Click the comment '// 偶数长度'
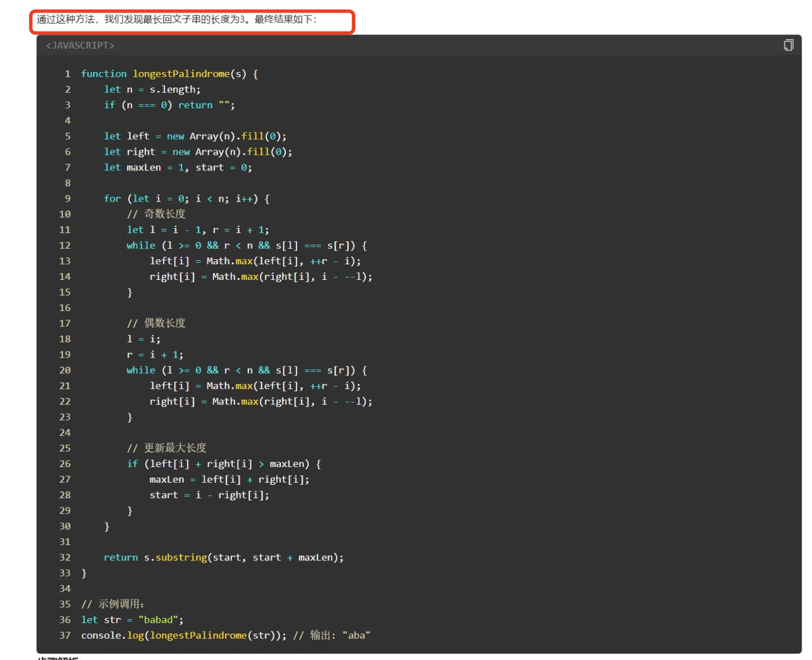 (x=156, y=323)
